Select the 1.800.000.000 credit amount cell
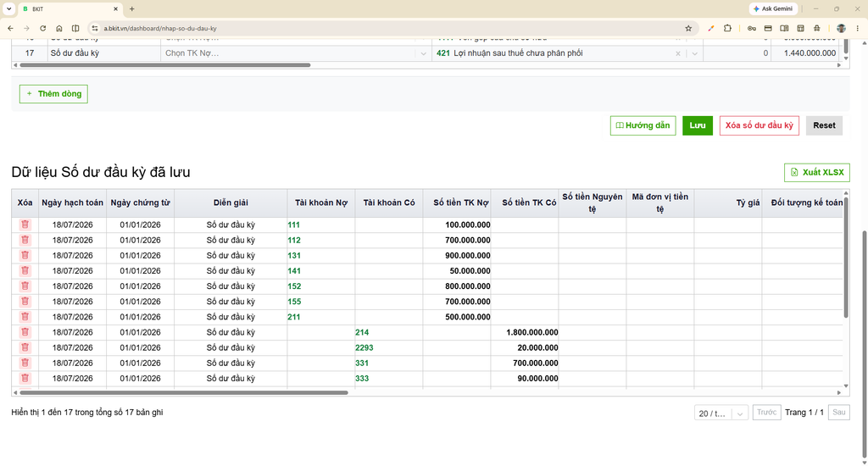 pos(525,332)
